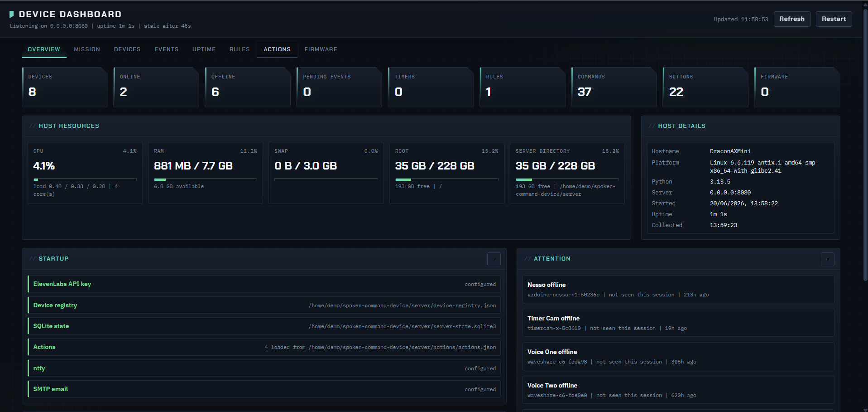Image resolution: width=868 pixels, height=412 pixels.
Task: Click the Platform Linux kernel string
Action: click(x=764, y=167)
